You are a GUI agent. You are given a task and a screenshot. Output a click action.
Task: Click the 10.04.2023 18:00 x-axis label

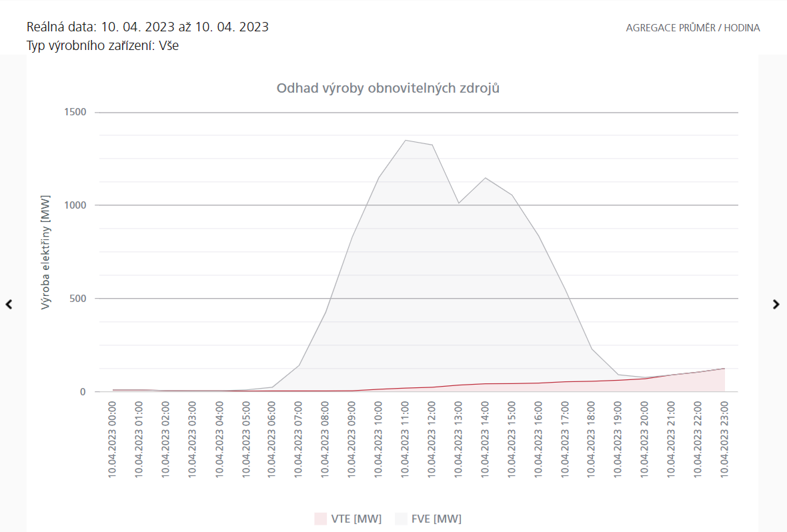[x=592, y=439]
